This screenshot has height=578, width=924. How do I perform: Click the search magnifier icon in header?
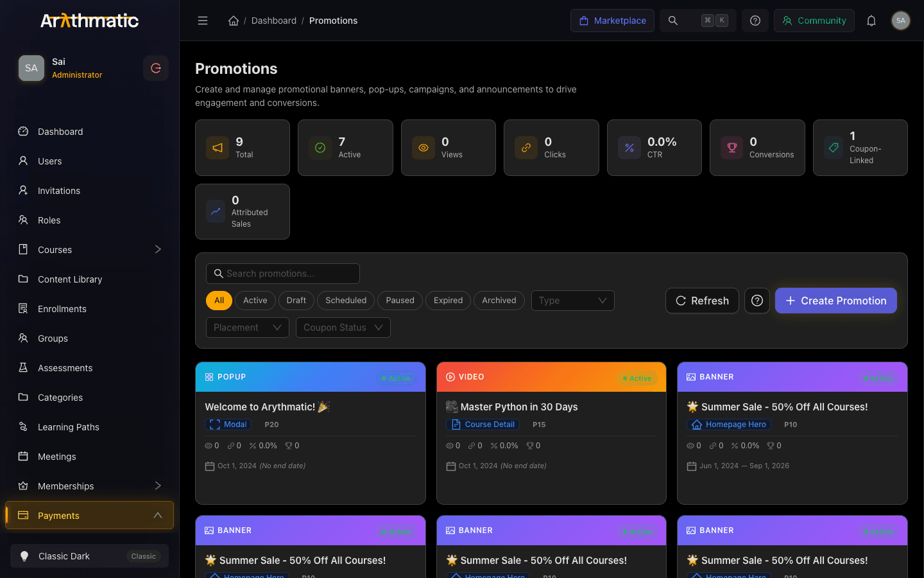pyautogui.click(x=673, y=21)
